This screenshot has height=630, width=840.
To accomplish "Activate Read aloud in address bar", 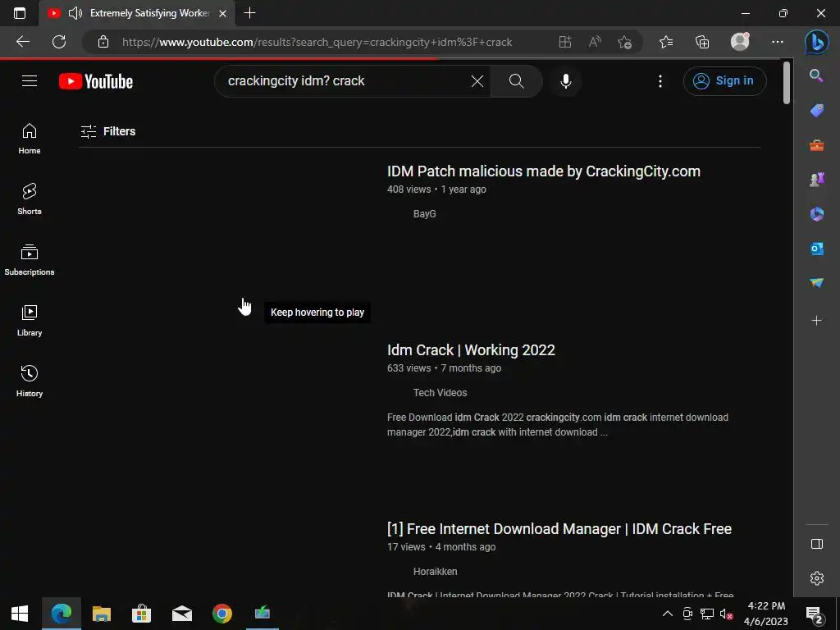I will tap(595, 42).
